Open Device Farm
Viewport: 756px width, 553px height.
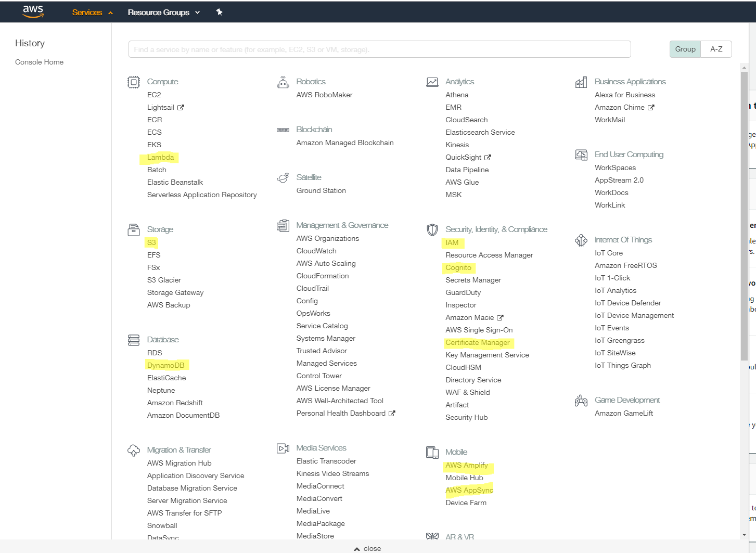pyautogui.click(x=466, y=503)
